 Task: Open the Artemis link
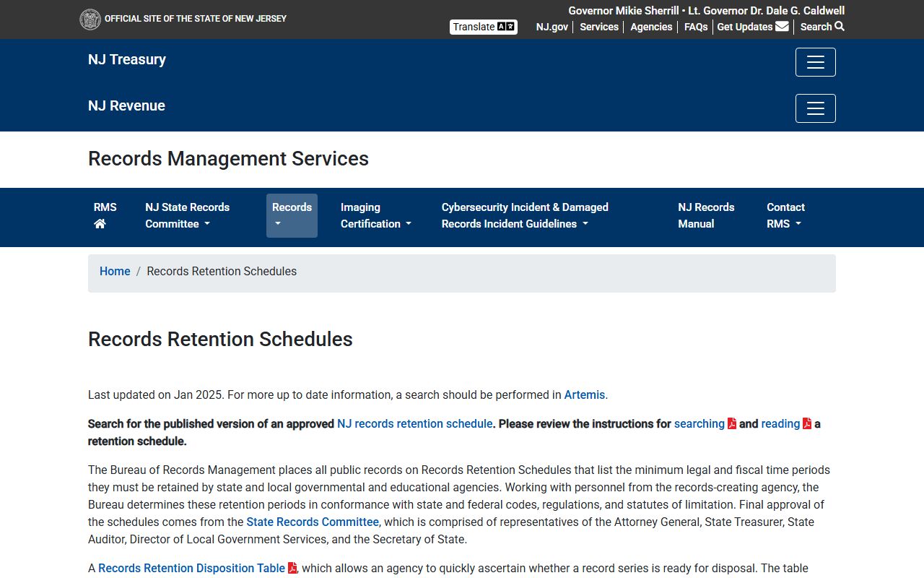[x=585, y=394]
